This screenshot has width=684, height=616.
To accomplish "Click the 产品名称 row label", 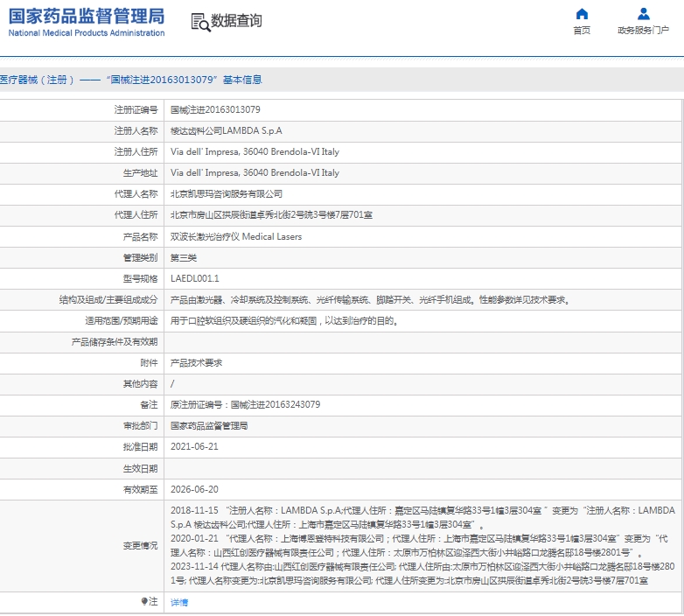I will click(x=140, y=236).
